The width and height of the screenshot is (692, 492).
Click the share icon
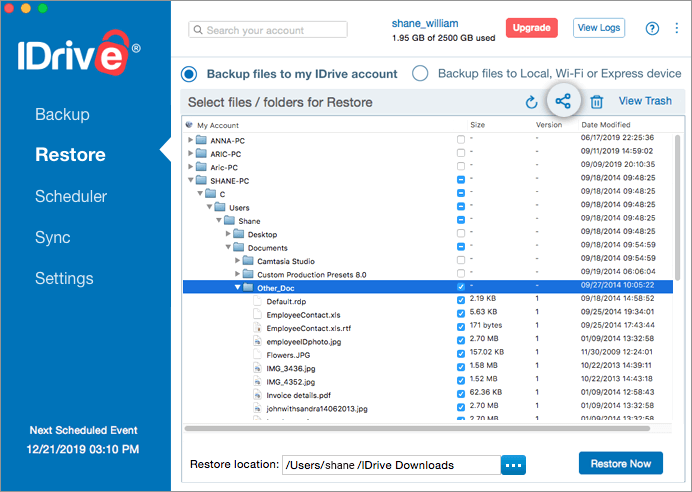point(563,101)
